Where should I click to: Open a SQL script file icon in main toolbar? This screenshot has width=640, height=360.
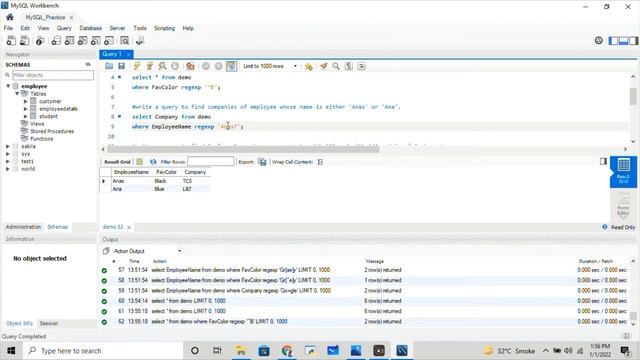pos(24,40)
